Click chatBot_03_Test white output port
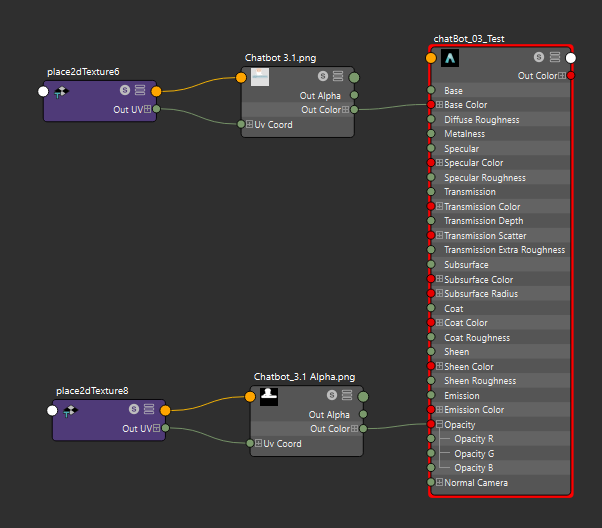602x528 pixels. point(571,58)
